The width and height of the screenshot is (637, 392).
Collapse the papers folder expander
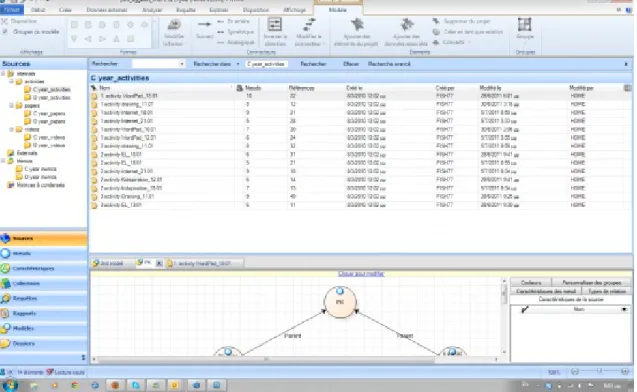click(11, 106)
